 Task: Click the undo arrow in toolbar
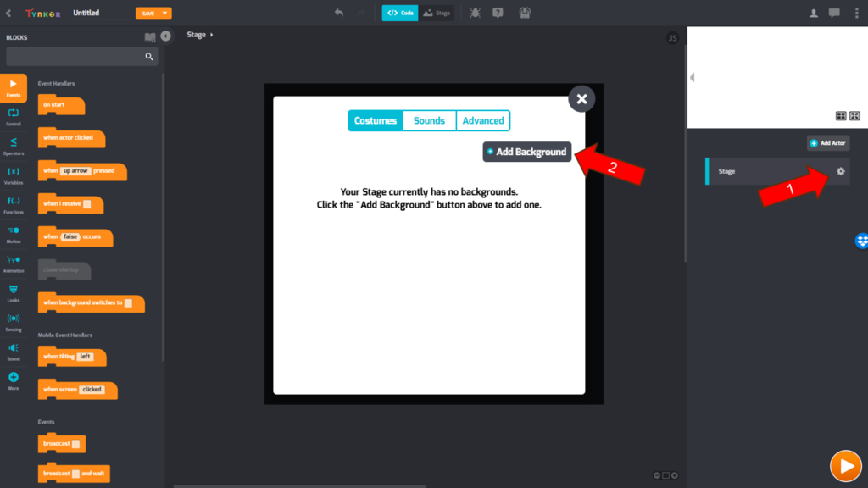click(339, 13)
